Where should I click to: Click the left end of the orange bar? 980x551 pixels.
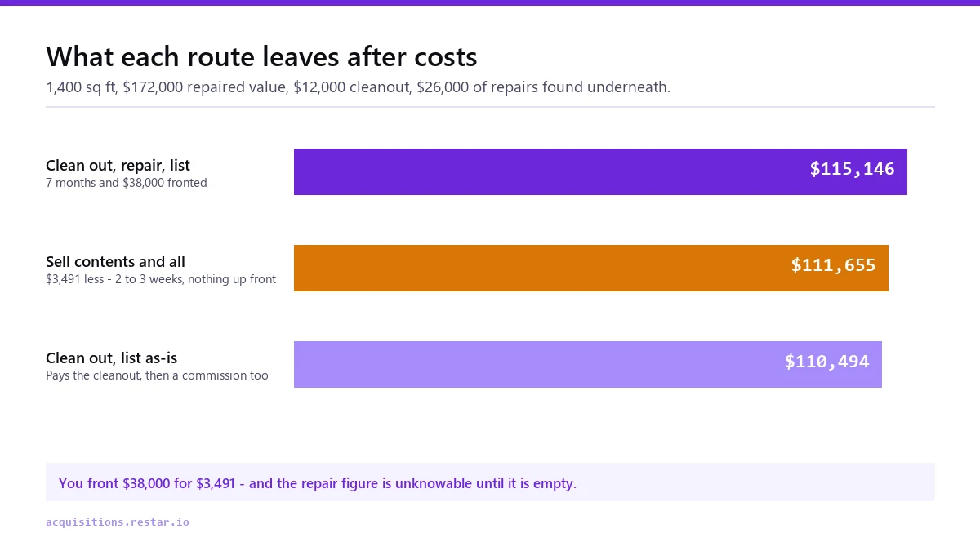point(299,268)
